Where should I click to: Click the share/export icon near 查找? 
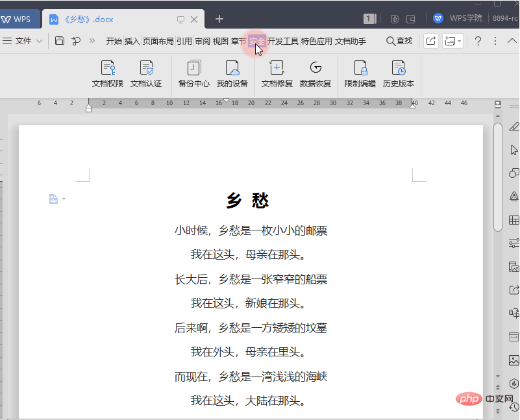pyautogui.click(x=430, y=40)
